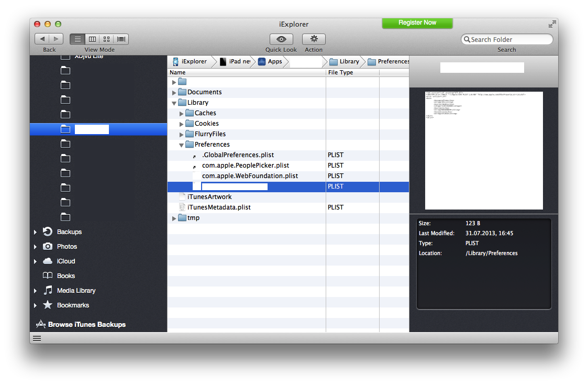This screenshot has width=588, height=385.
Task: Switch to column view mode
Action: pyautogui.click(x=92, y=39)
